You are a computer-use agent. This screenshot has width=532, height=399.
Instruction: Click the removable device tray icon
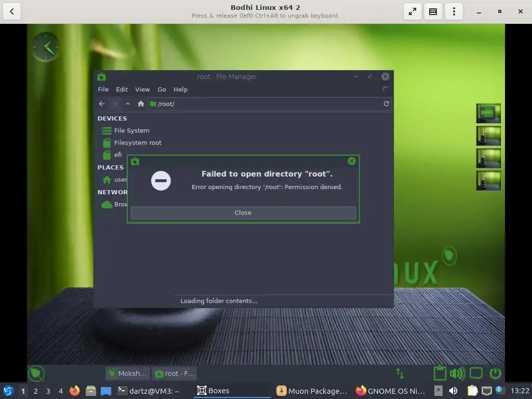coord(438,391)
